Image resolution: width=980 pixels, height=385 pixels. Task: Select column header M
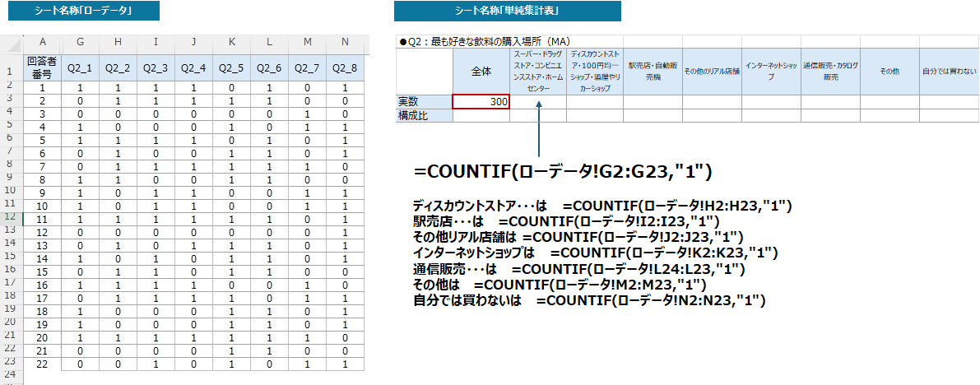[308, 42]
